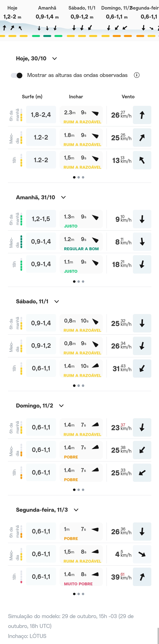Click wind arrow for Sábado 18h row
The width and height of the screenshot is (159, 644).
[142, 368]
